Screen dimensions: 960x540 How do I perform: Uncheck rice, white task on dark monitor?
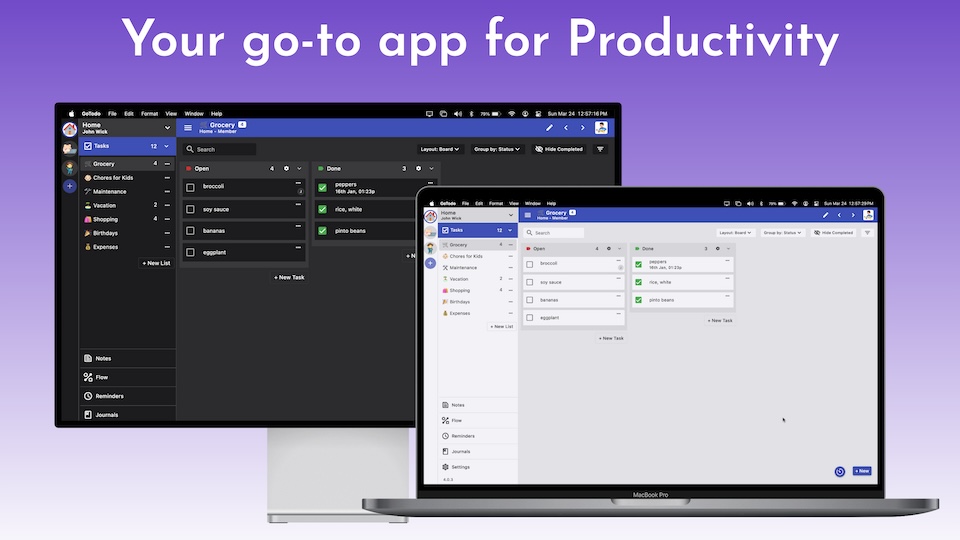[x=323, y=209]
